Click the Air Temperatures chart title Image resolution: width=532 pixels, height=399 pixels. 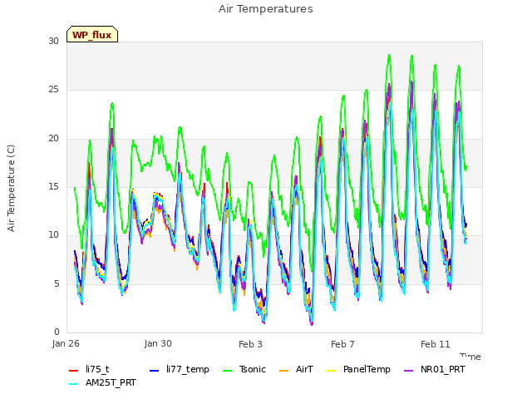point(266,9)
